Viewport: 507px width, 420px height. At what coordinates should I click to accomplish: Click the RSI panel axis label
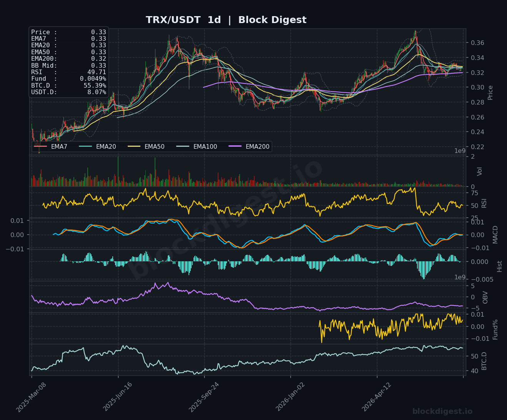tap(484, 203)
